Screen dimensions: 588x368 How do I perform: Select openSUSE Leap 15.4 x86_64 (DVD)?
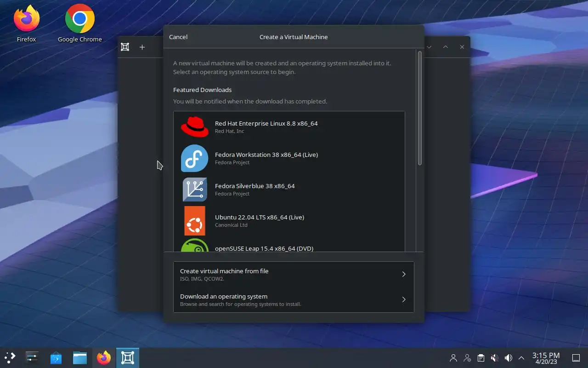tap(289, 244)
